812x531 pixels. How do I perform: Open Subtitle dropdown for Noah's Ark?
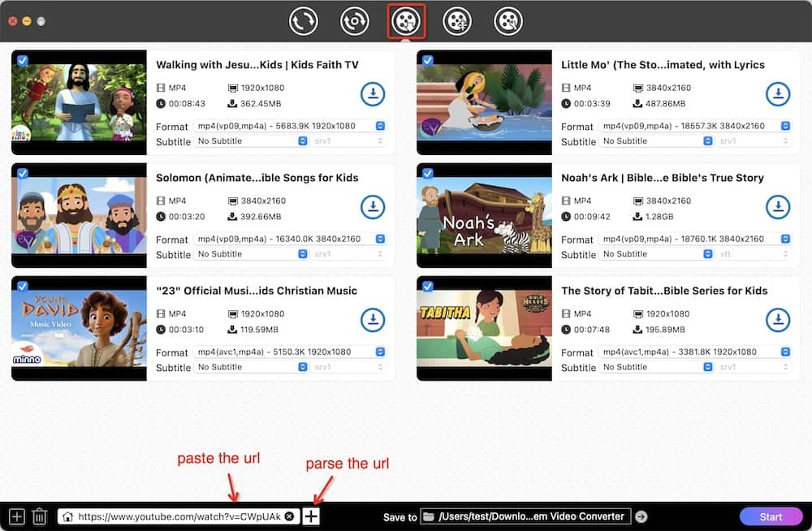(656, 254)
